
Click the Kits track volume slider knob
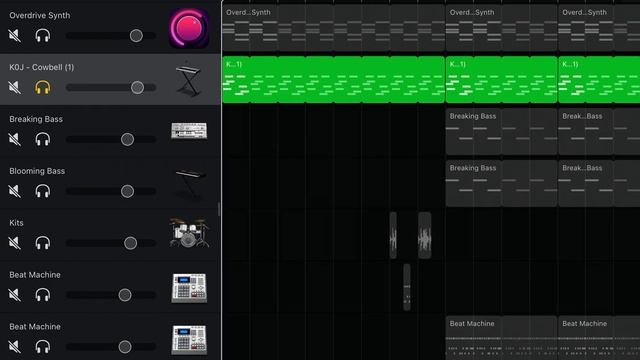(x=131, y=243)
